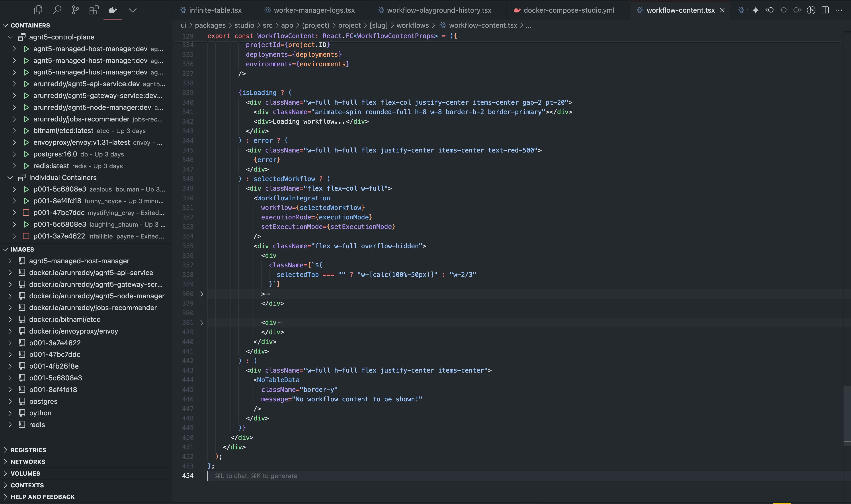This screenshot has height=504, width=851.
Task: Select p001-5c6808e3 laughing_chaum container
Action: click(86, 225)
